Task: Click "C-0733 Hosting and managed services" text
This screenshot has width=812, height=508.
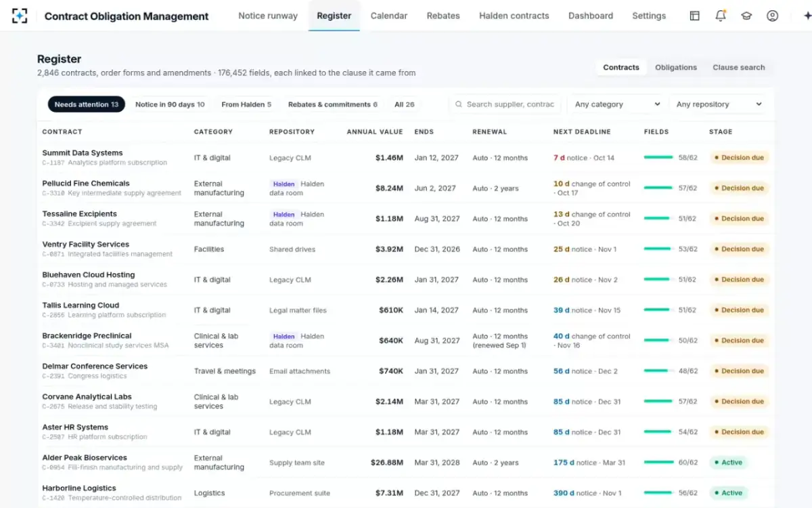Action: click(105, 284)
